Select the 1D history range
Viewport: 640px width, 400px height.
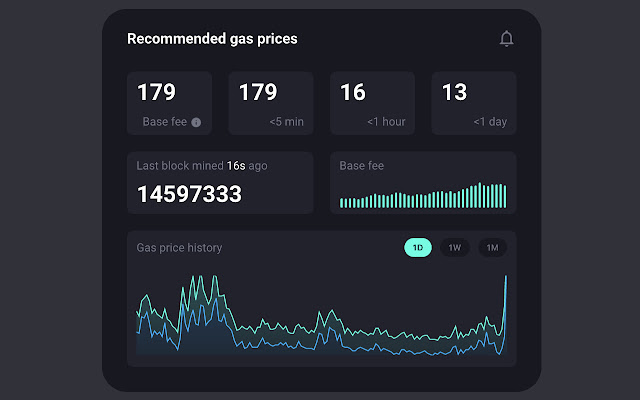418,248
